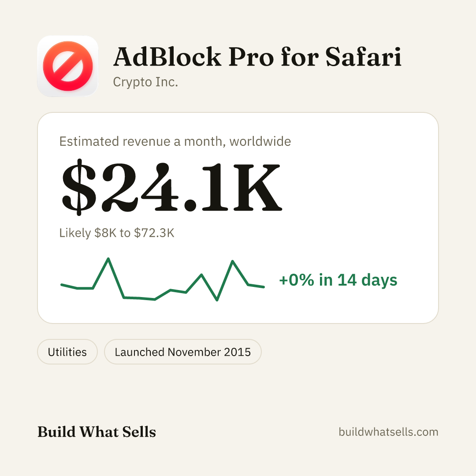Click the word worldwide in the card

[x=260, y=141]
